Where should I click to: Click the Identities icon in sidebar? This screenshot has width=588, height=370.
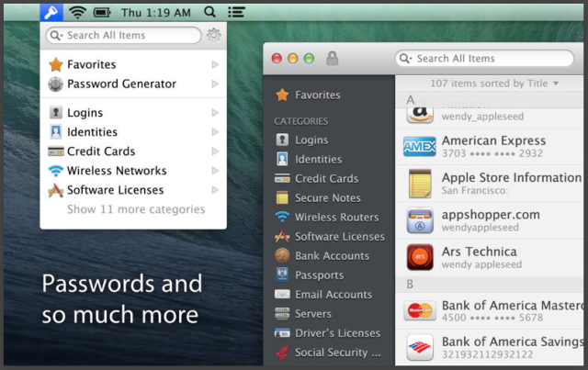coord(282,159)
